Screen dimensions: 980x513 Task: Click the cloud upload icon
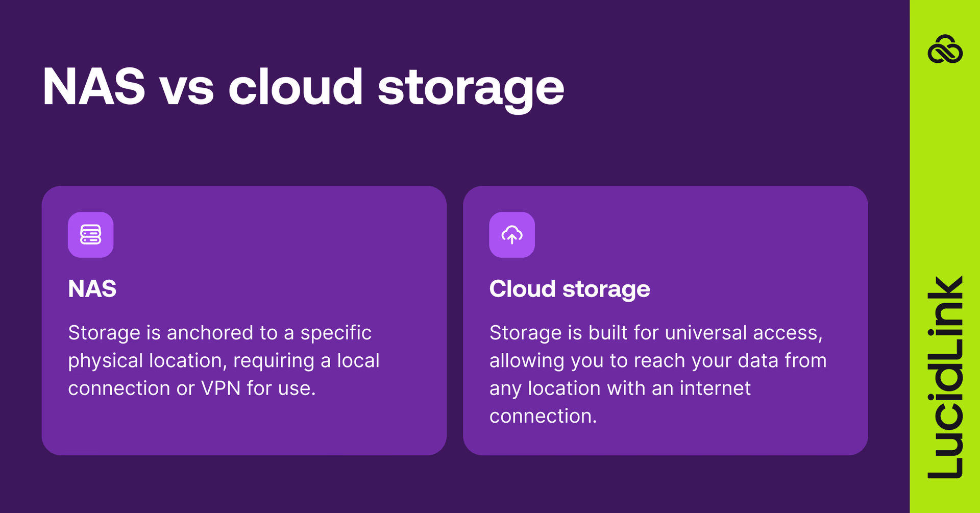[x=512, y=235]
